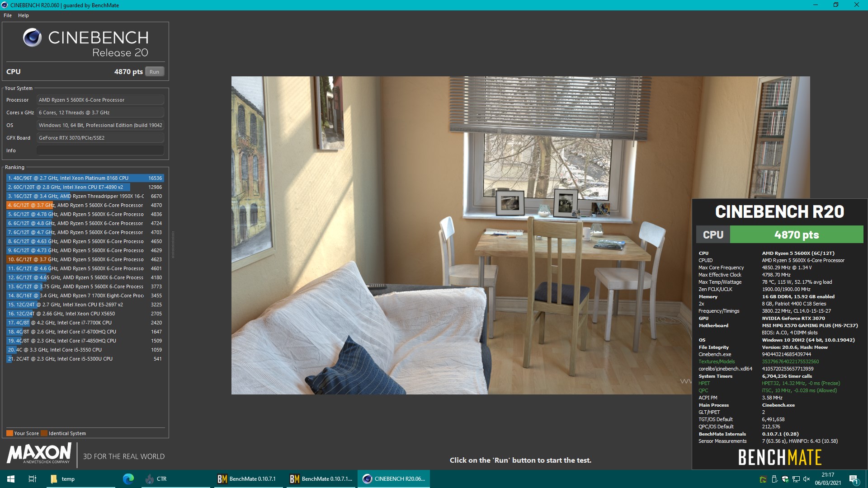
Task: Select ranking row 16 Xeon X5650
Action: [85, 314]
